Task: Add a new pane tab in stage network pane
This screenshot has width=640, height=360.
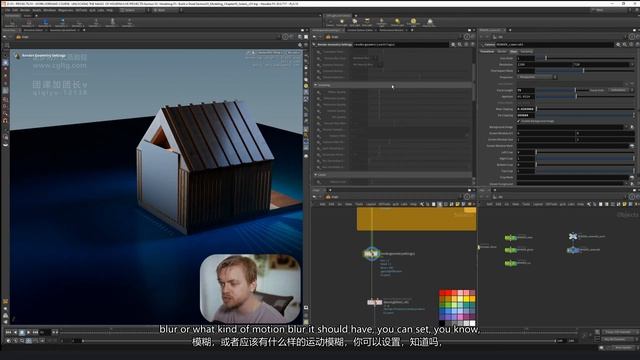Action: pos(330,190)
